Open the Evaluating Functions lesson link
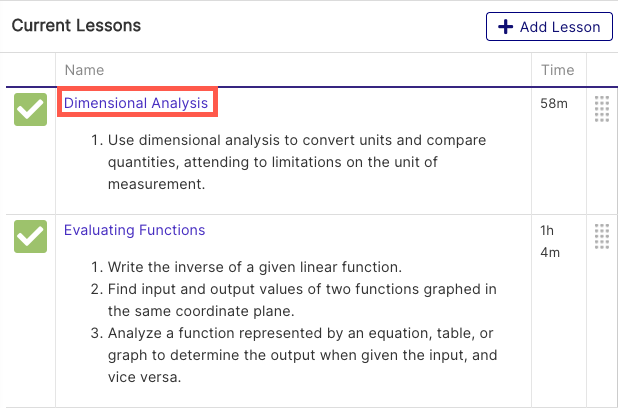This screenshot has height=408, width=618. point(134,230)
